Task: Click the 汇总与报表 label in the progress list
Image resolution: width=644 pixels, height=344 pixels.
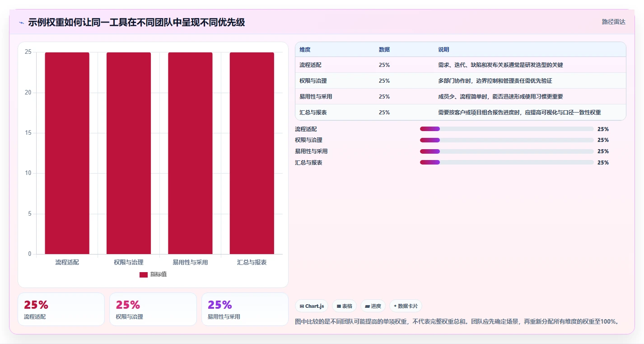Action: pos(308,163)
